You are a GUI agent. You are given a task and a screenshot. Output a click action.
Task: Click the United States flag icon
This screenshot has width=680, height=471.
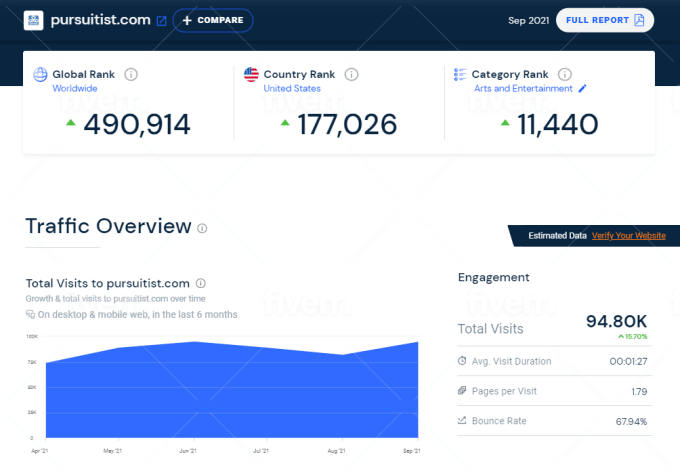(251, 75)
